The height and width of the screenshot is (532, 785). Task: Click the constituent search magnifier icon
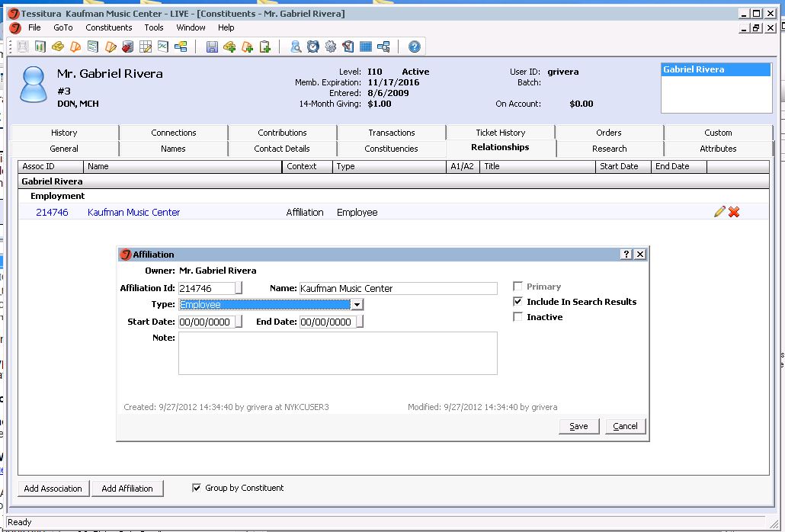(296, 47)
